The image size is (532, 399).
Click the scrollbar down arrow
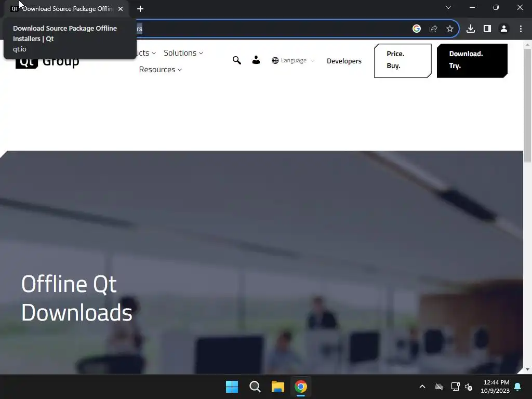[527, 369]
